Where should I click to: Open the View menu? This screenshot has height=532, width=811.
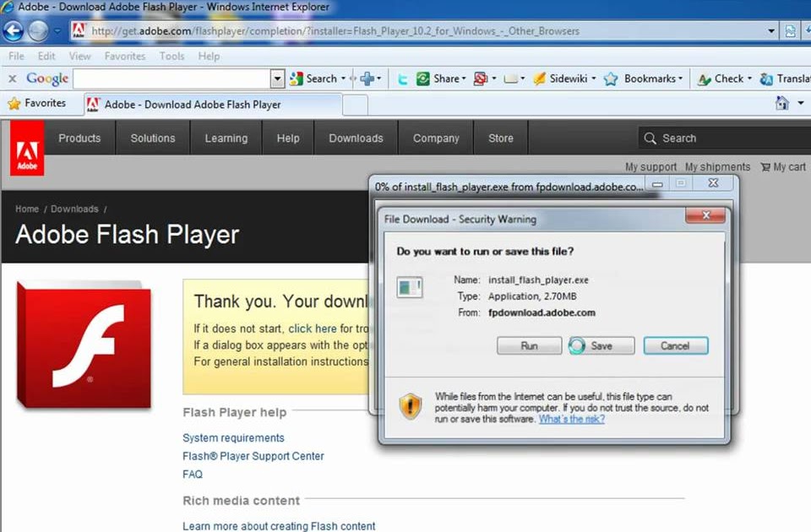coord(79,56)
